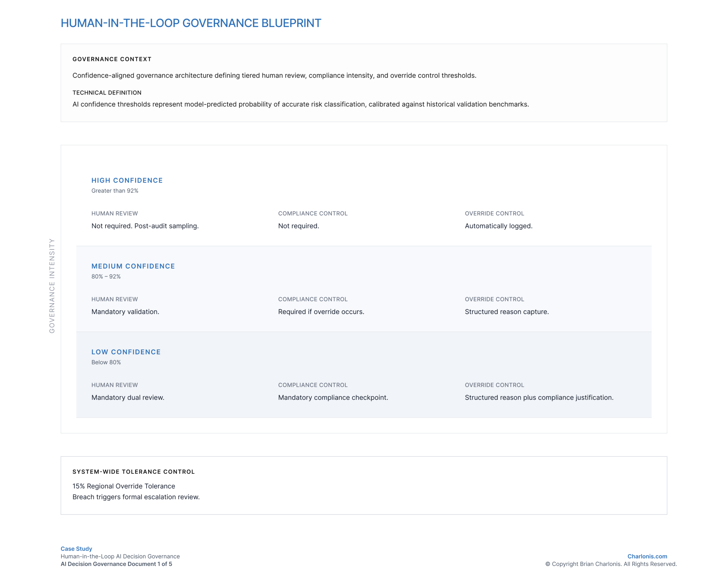Expand the LOW CONFIDENCE tier
This screenshot has width=728, height=583.
tap(126, 352)
